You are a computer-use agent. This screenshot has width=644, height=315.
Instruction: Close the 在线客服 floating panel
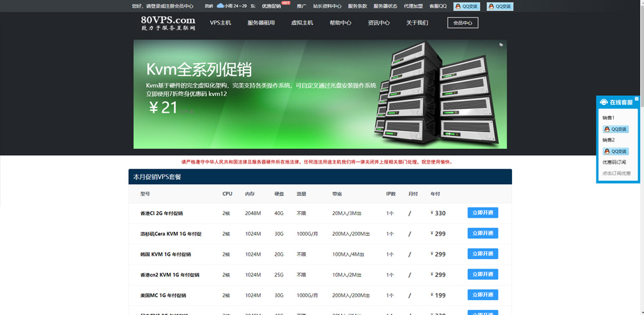[636, 99]
